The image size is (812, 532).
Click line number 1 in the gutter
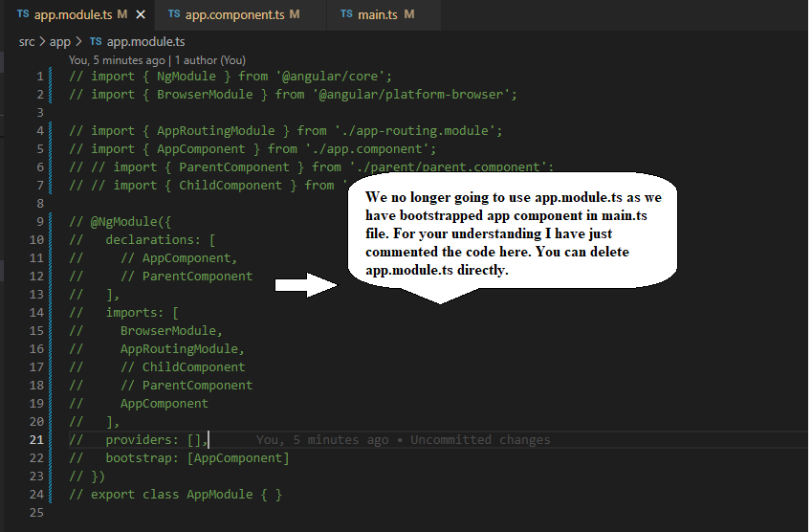pyautogui.click(x=40, y=77)
